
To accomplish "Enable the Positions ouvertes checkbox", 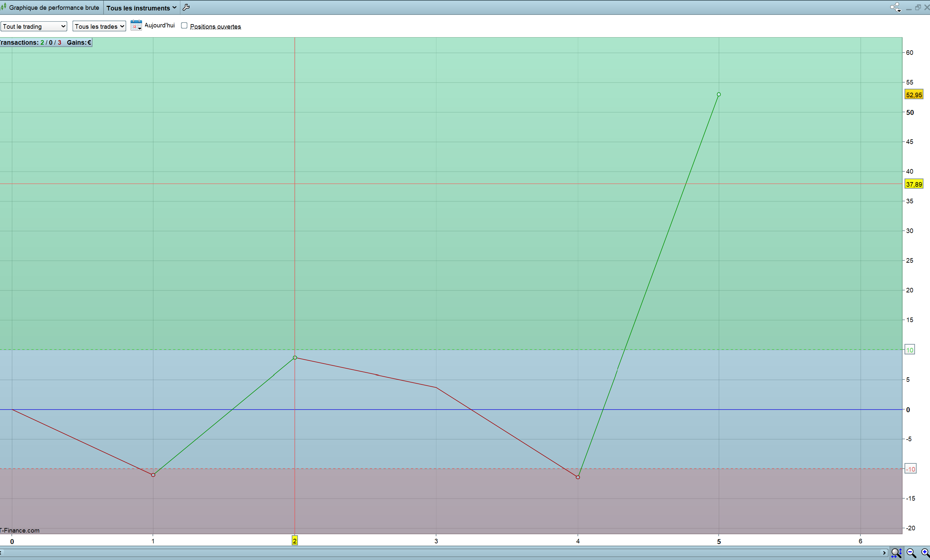I will pos(184,26).
